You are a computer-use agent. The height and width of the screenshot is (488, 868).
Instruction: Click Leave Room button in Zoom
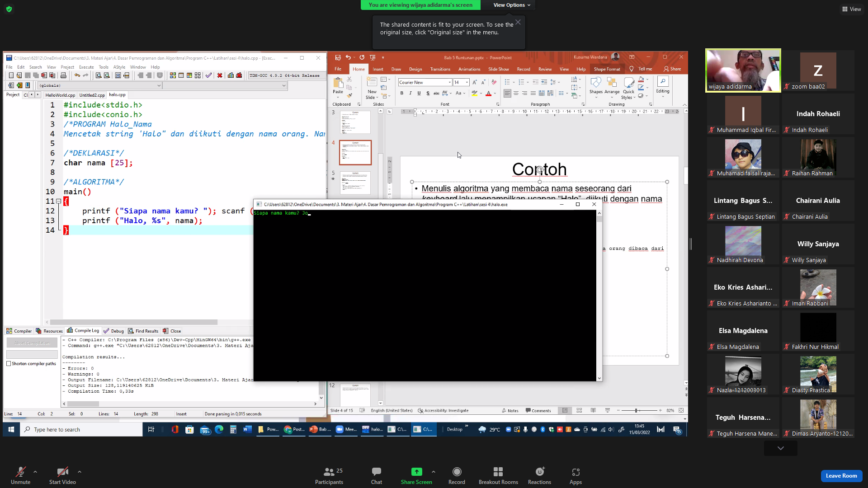pyautogui.click(x=841, y=476)
